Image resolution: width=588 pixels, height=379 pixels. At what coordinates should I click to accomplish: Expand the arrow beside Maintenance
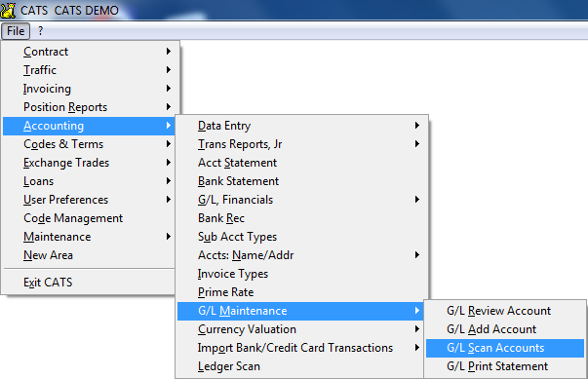coord(169,237)
